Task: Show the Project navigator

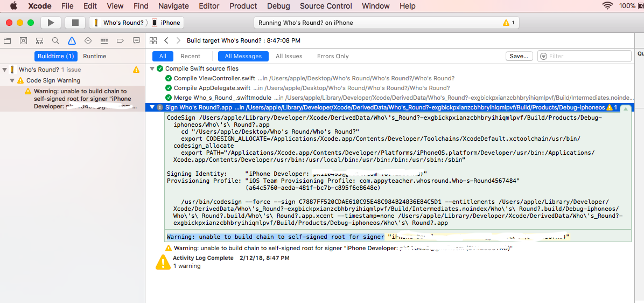Action: point(7,40)
